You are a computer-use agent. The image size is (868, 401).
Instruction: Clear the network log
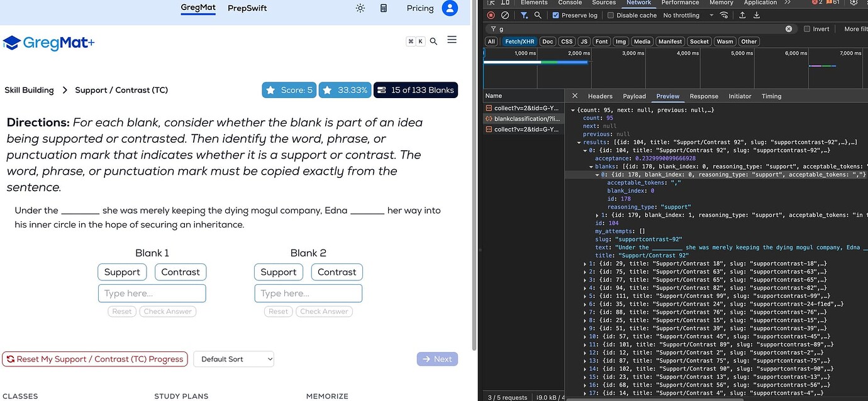[x=506, y=15]
